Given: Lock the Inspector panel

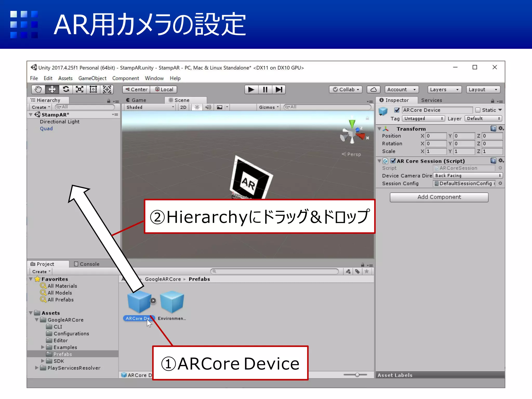Looking at the screenshot, I should point(492,101).
